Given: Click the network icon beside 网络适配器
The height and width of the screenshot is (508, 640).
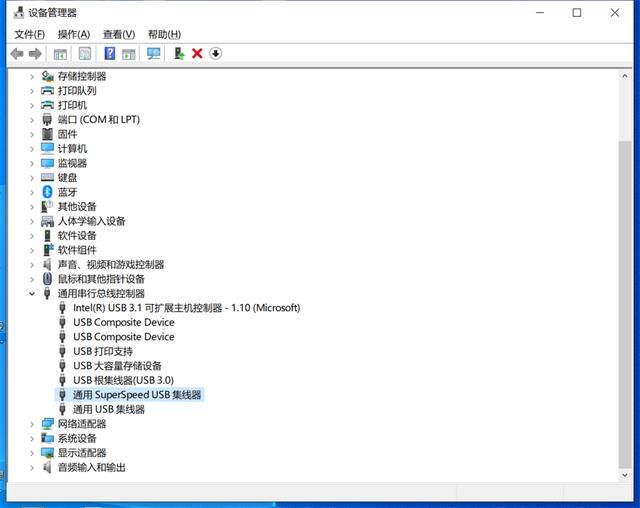Looking at the screenshot, I should point(47,424).
